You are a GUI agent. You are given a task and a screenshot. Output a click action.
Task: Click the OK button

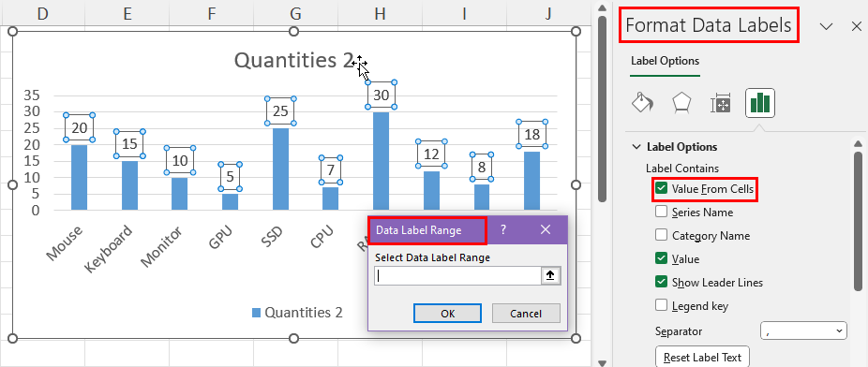[447, 314]
